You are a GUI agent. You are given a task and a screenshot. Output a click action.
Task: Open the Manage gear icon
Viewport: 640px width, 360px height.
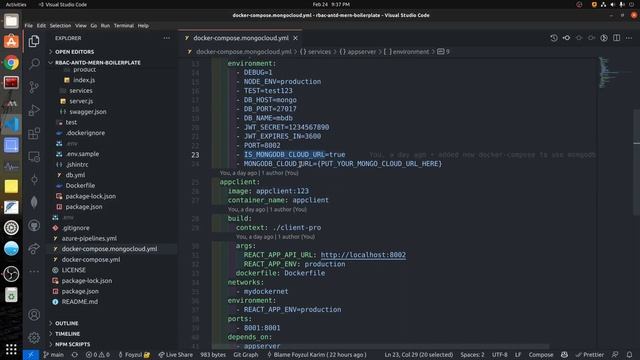34,337
